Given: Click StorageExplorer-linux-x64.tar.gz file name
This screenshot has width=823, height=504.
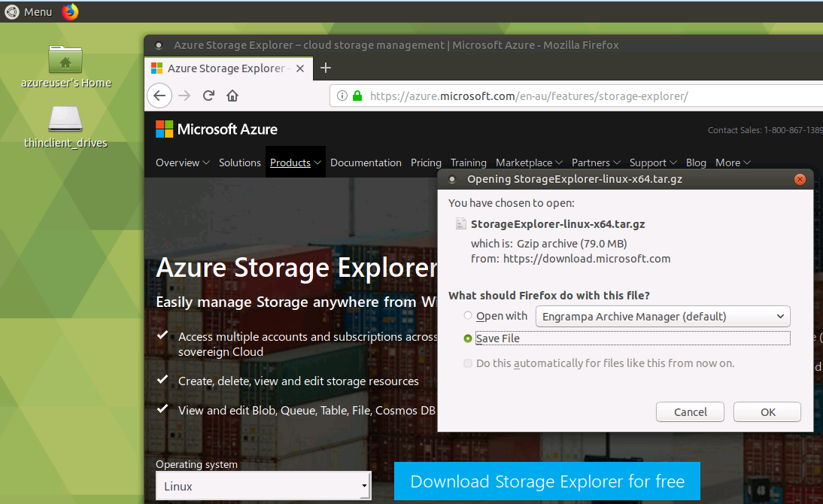Looking at the screenshot, I should (x=557, y=224).
